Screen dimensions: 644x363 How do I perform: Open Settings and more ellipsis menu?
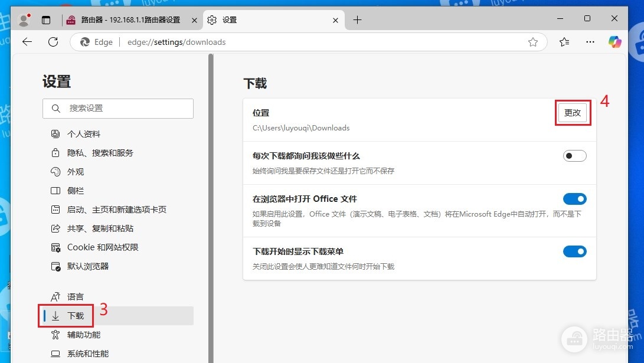coord(590,42)
